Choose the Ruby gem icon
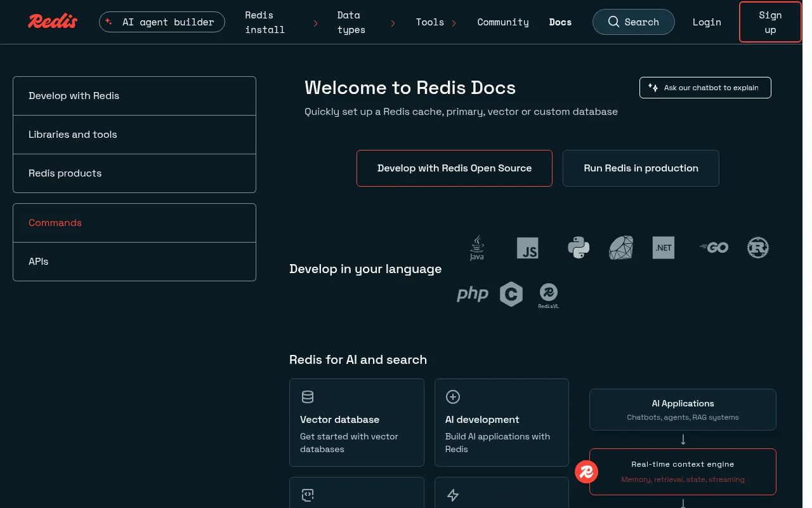This screenshot has height=508, width=812. tap(621, 248)
